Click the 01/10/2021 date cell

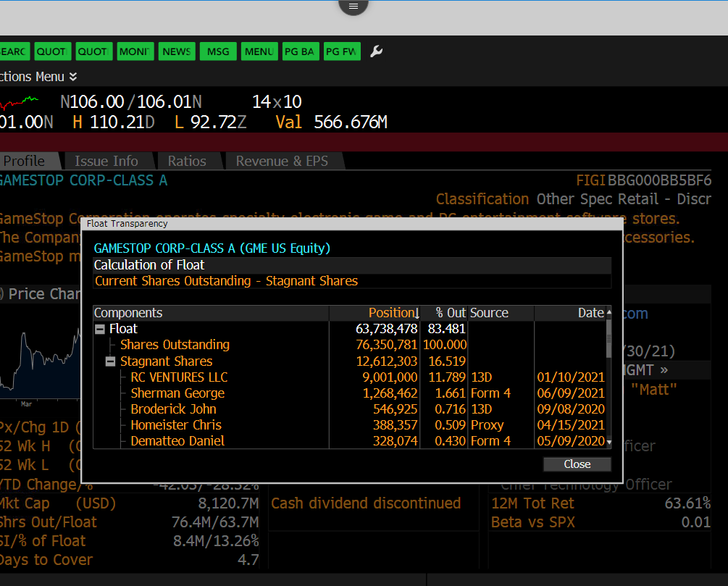571,377
